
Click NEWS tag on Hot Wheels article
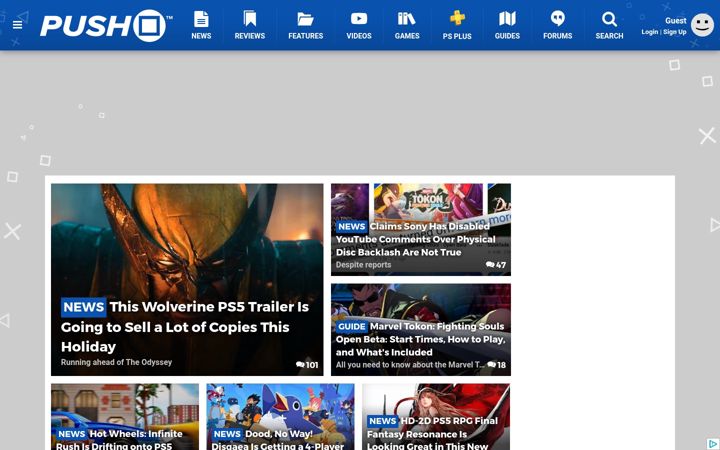point(72,434)
